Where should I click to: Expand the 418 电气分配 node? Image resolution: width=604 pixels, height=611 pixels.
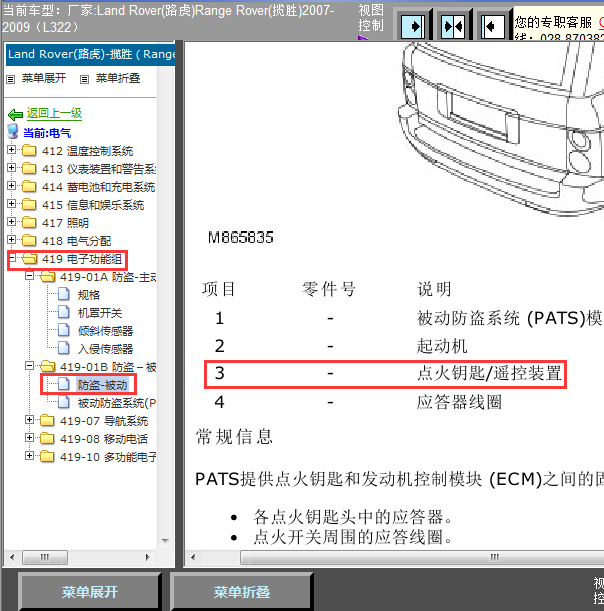[11, 239]
